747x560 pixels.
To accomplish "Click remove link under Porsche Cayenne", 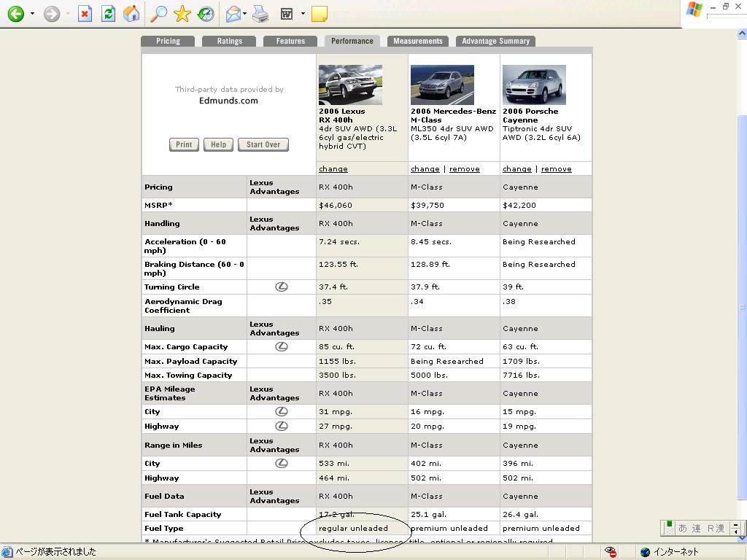I will click(x=556, y=169).
